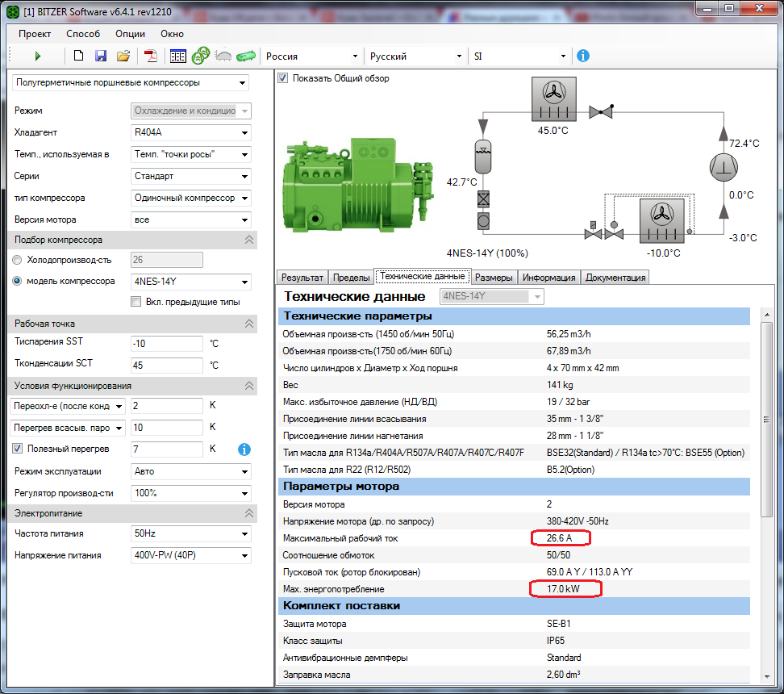Toggle the Полезный перегрев checkbox

click(x=18, y=449)
